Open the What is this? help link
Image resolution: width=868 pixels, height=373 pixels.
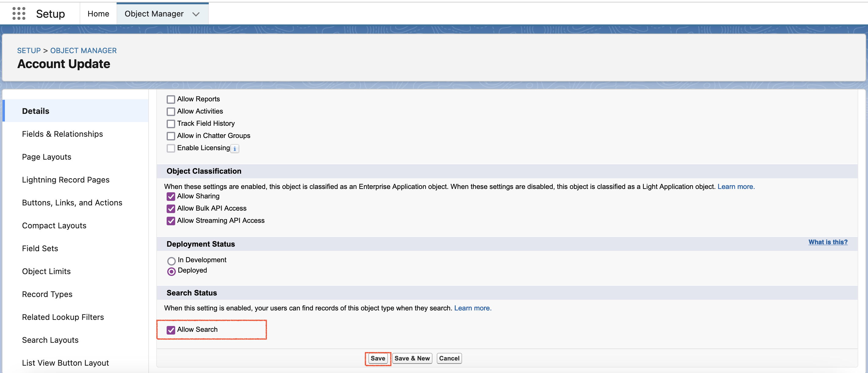828,242
